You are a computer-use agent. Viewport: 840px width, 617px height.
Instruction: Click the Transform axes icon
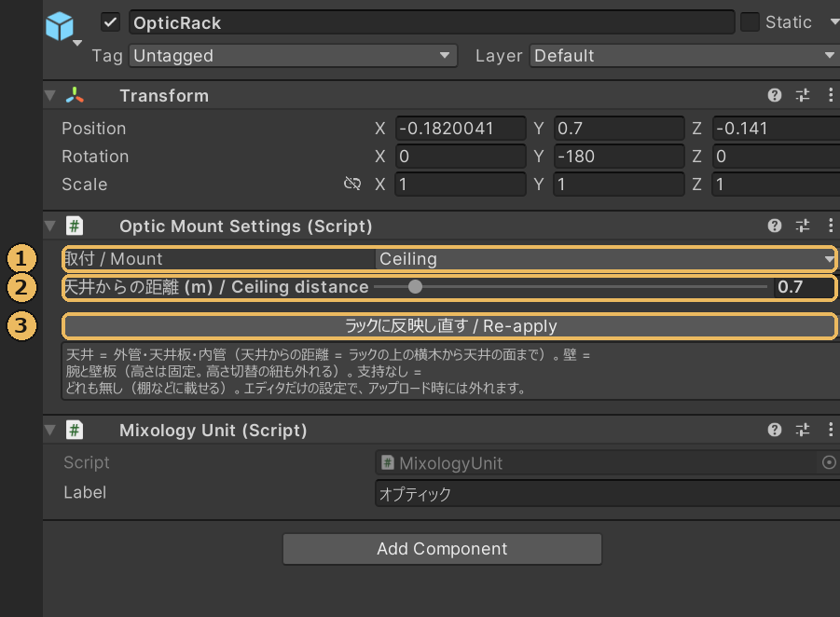tap(75, 95)
